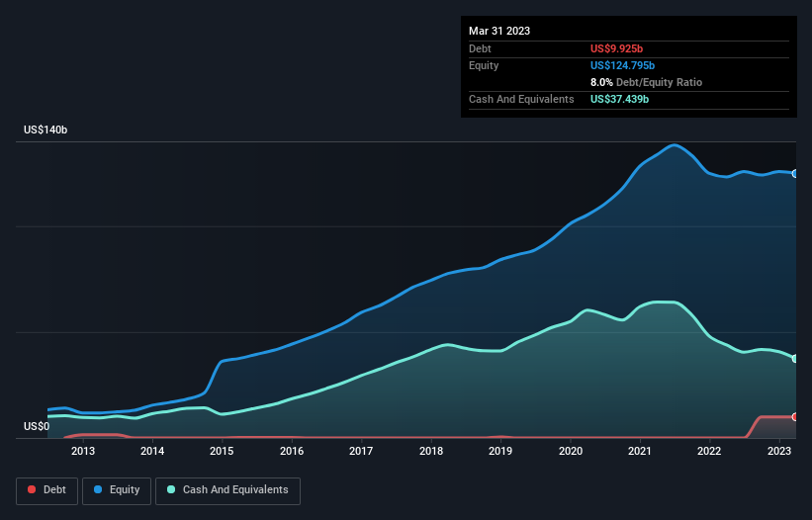The image size is (812, 520).
Task: Click the US$124.795b equity value
Action: (622, 65)
